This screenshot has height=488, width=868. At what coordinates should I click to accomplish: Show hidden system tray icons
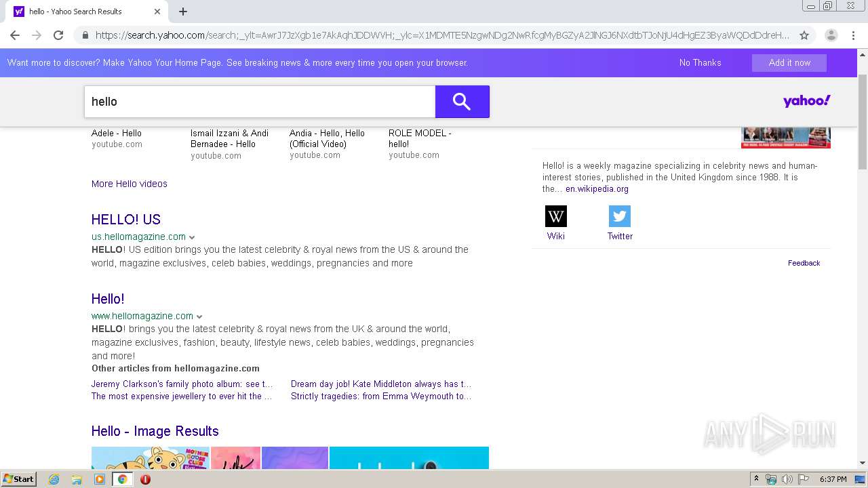click(x=756, y=479)
